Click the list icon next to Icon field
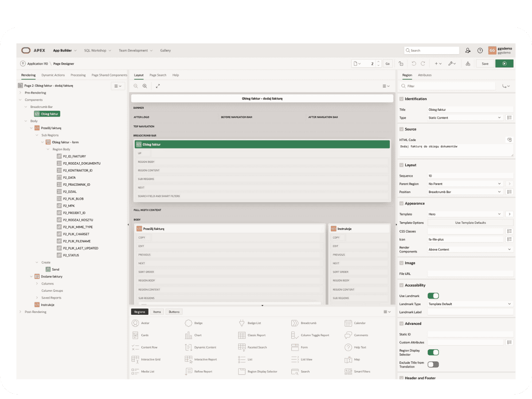Viewport: 532px width, 399px height. (509, 239)
